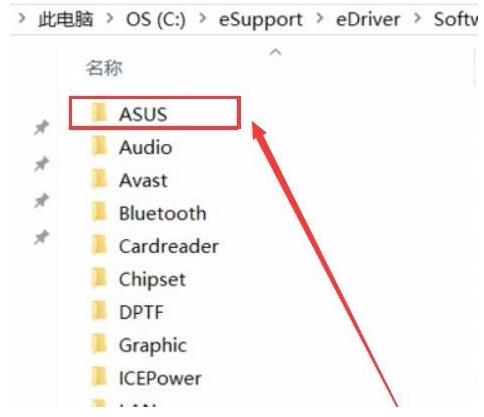Go to eDriver in the breadcrumb path

click(x=368, y=19)
